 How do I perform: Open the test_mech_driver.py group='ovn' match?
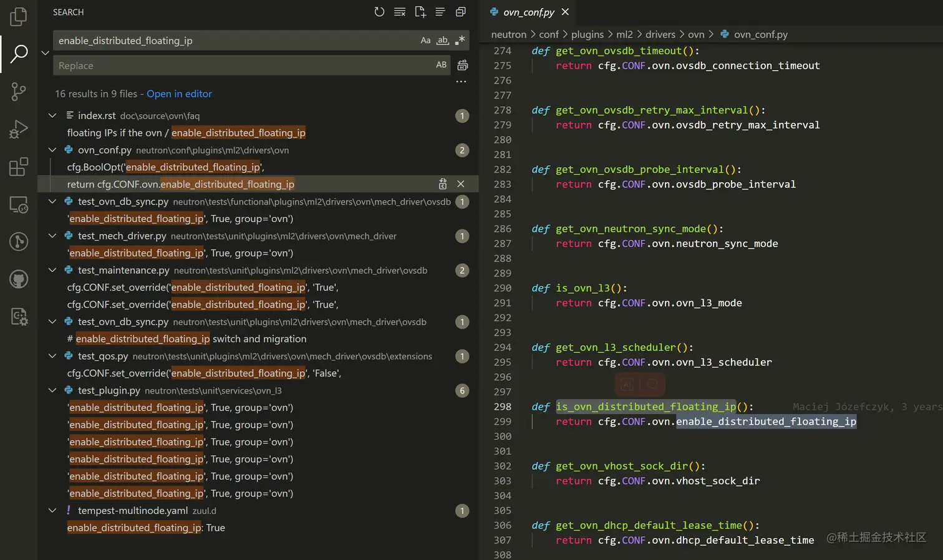(x=180, y=253)
